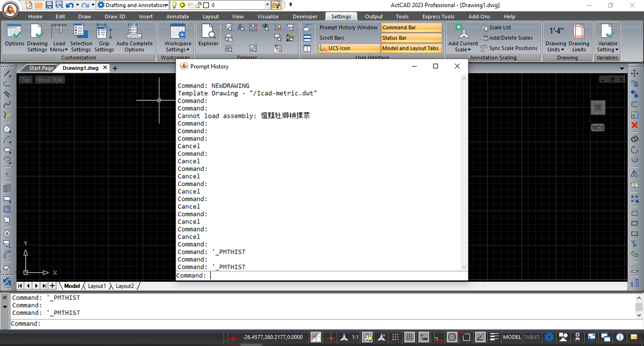
Task: Open Selection Settings in the ribbon
Action: point(81,38)
